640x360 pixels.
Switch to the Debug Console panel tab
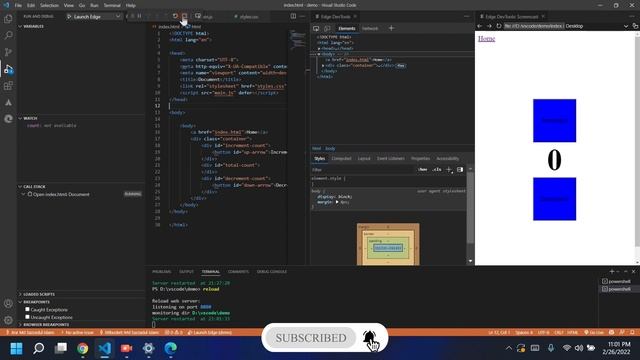coord(271,272)
